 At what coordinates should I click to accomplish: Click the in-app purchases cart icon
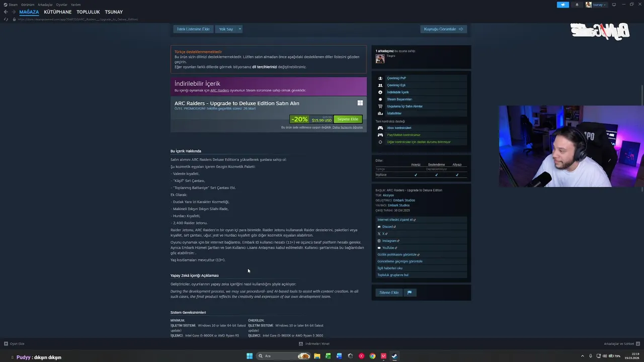[x=380, y=107]
